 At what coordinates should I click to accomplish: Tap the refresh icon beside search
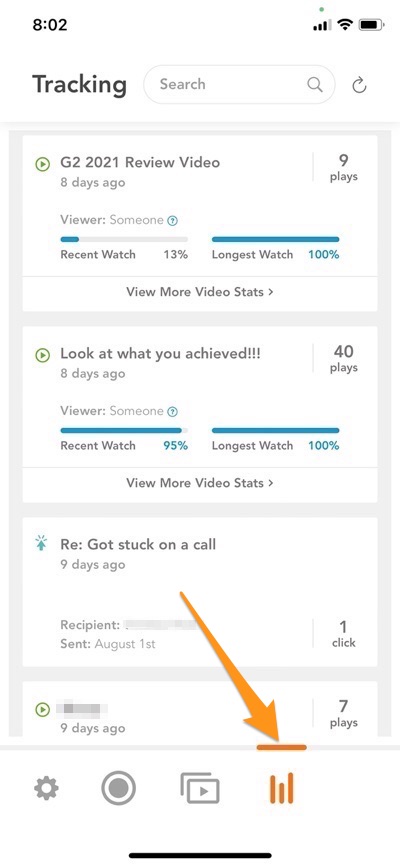click(x=360, y=85)
